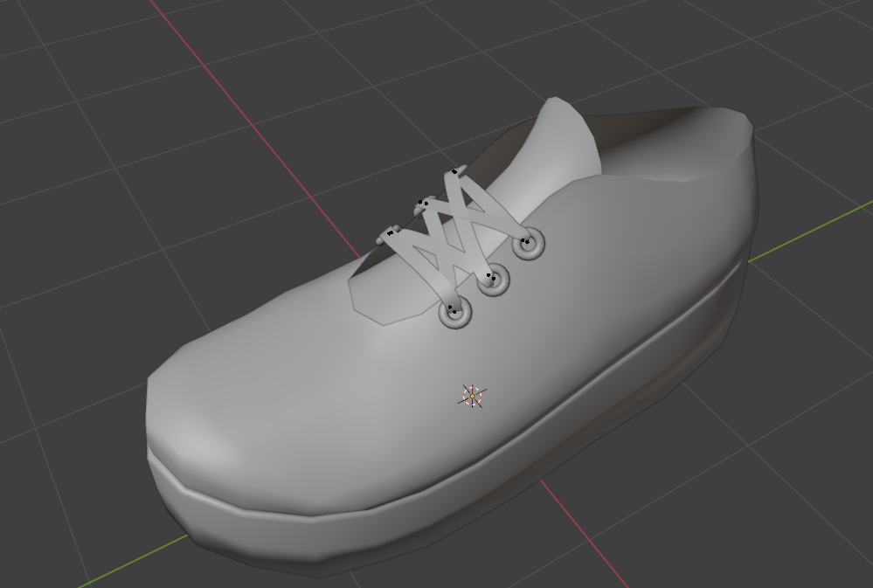Select the eyelet ring nearest the toe

(x=455, y=312)
